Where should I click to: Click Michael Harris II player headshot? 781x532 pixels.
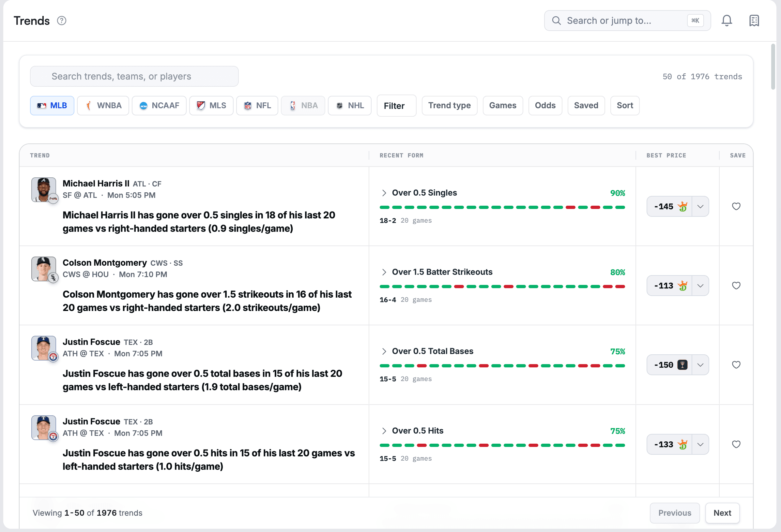point(44,190)
